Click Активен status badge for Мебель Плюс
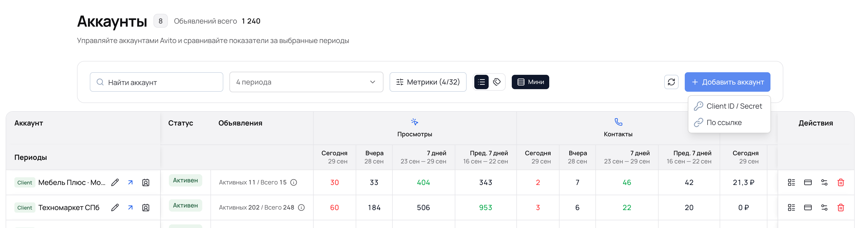Viewport: 868px width, 228px height. pos(185,181)
